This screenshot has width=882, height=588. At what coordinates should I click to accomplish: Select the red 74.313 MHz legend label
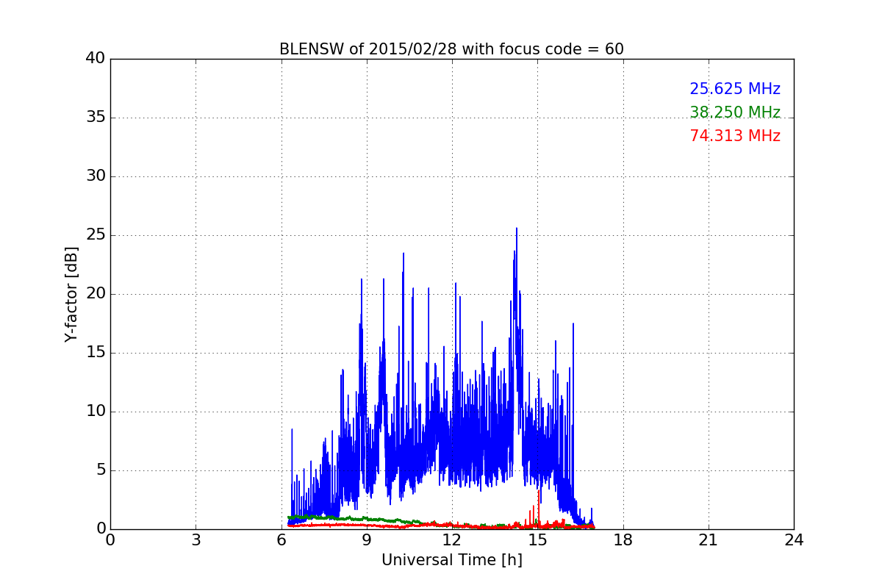click(735, 136)
